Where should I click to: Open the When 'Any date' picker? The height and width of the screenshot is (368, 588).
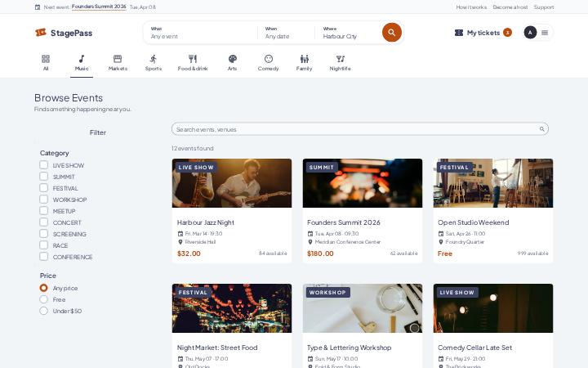coord(286,33)
